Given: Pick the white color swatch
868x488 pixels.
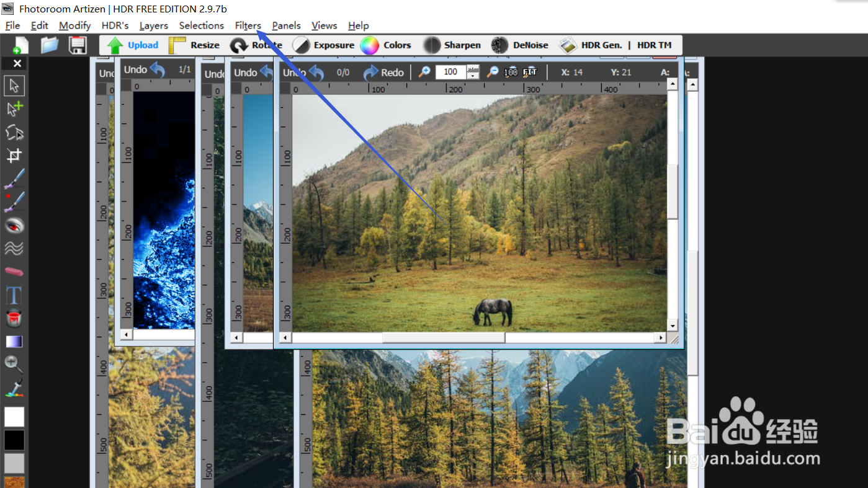Looking at the screenshot, I should [14, 417].
